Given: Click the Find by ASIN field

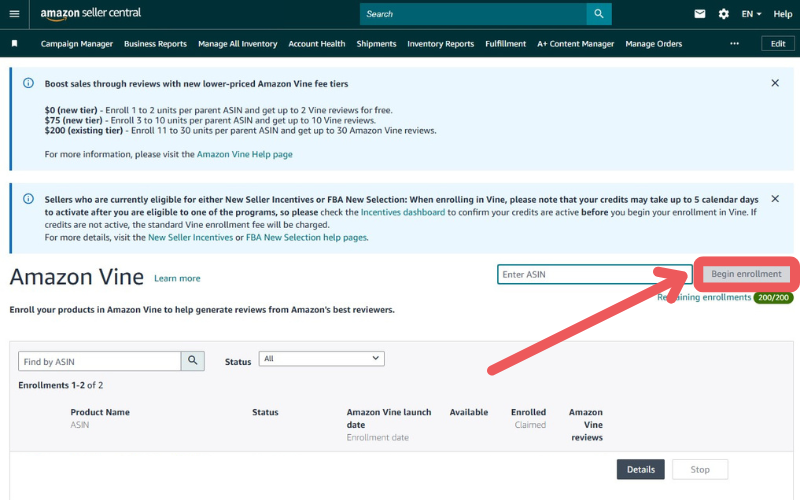Looking at the screenshot, I should pyautogui.click(x=99, y=361).
